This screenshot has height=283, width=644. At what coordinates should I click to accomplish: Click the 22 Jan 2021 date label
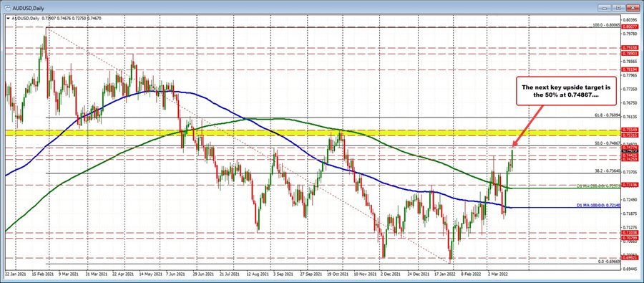(x=15, y=273)
